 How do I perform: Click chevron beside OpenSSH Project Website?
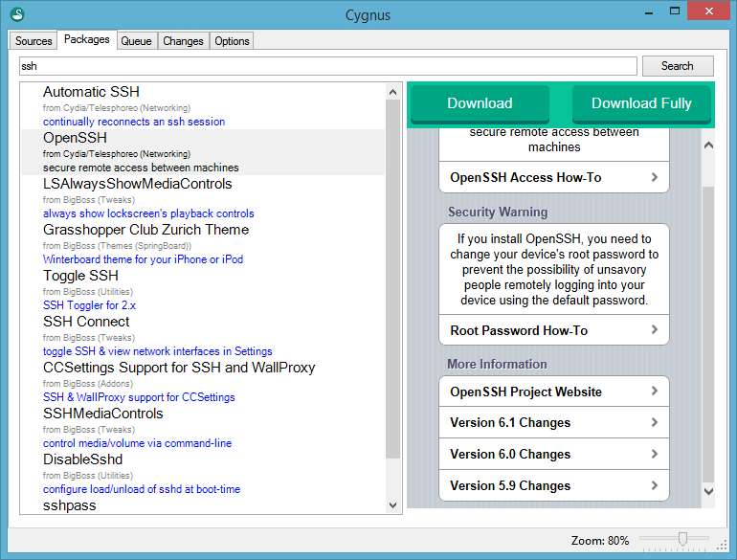655,391
